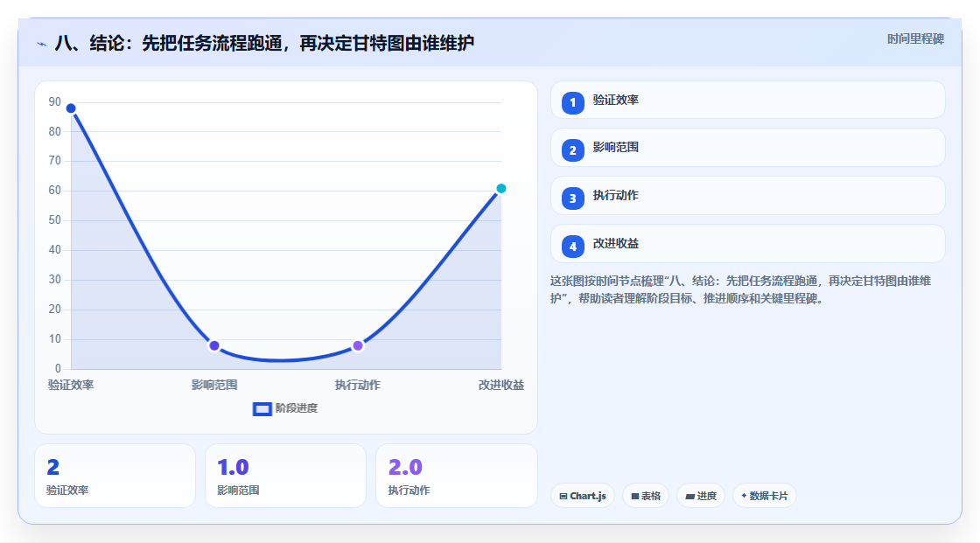Open the 执行动作 milestone row
Image resolution: width=980 pixels, height=543 pixels.
point(747,196)
